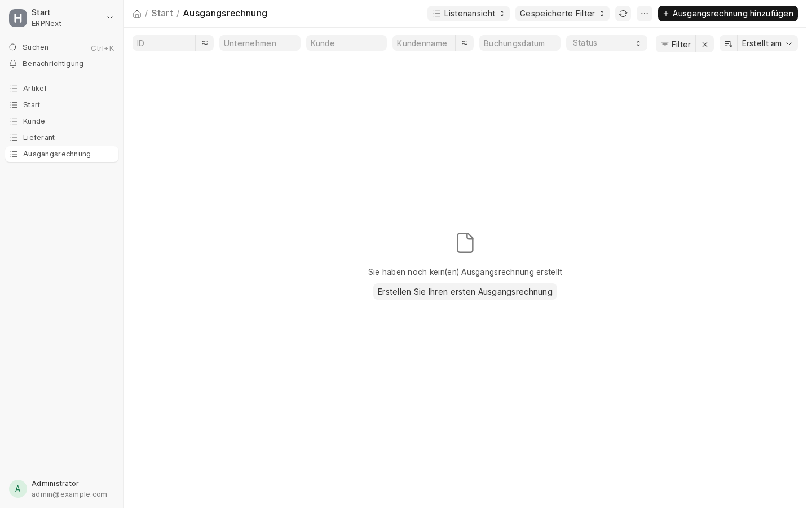
Task: Click the 'Sie haben noch kein(en)' message
Action: (x=465, y=272)
